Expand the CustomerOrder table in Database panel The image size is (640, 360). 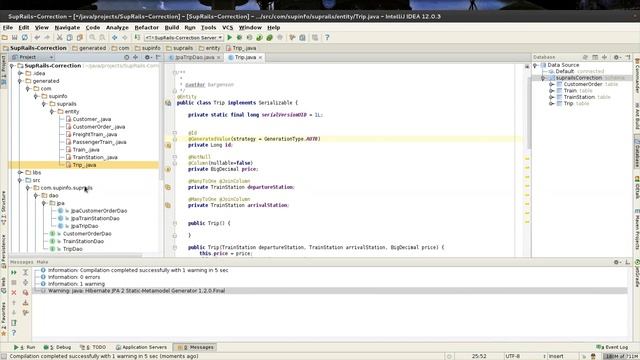[x=551, y=84]
